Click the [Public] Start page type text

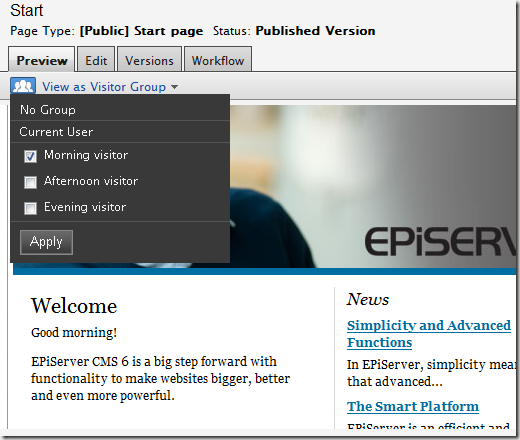141,31
